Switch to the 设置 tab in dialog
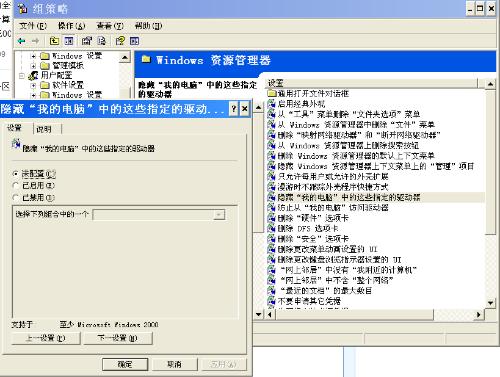 [x=15, y=128]
